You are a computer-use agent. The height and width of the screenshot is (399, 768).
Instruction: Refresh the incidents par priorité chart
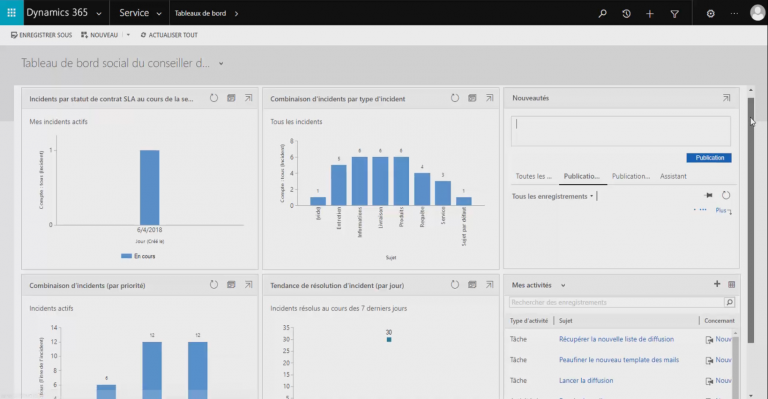[x=214, y=284]
